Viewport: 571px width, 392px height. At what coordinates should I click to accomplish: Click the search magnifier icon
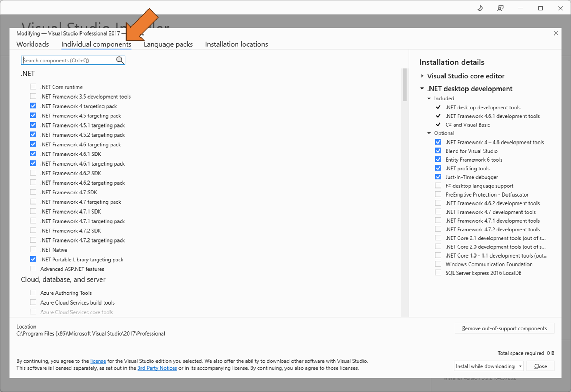120,60
